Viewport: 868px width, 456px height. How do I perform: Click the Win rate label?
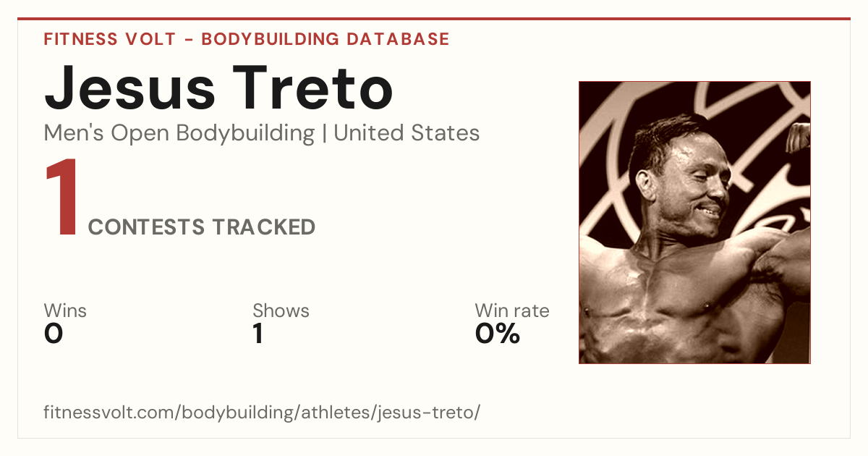(512, 311)
